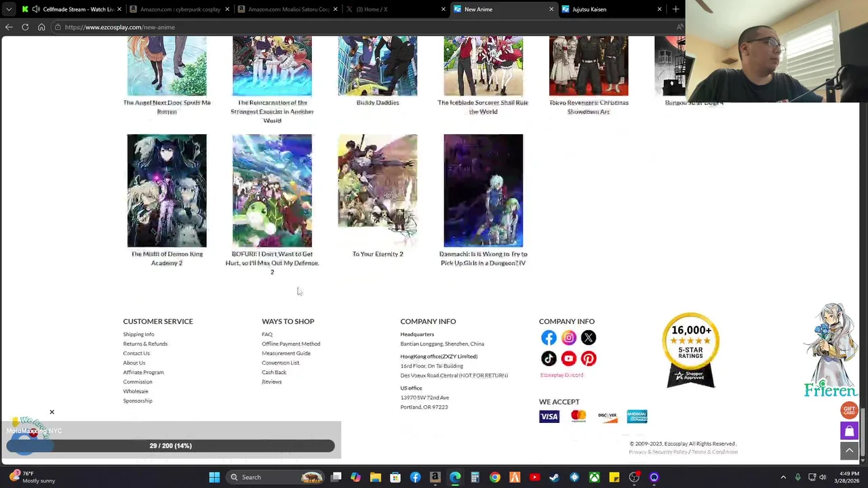The width and height of the screenshot is (868, 488).
Task: Open Sticky Notes from the taskbar
Action: point(614,477)
